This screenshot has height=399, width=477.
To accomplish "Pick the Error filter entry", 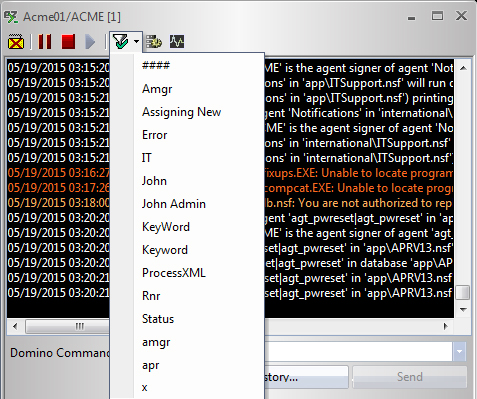I will (x=154, y=135).
